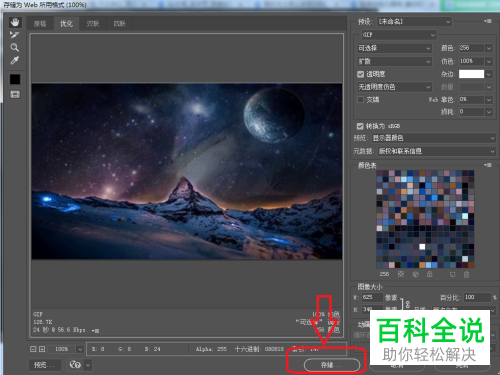500x375 pixels.
Task: Click add new color icon under table
Action: [x=452, y=274]
